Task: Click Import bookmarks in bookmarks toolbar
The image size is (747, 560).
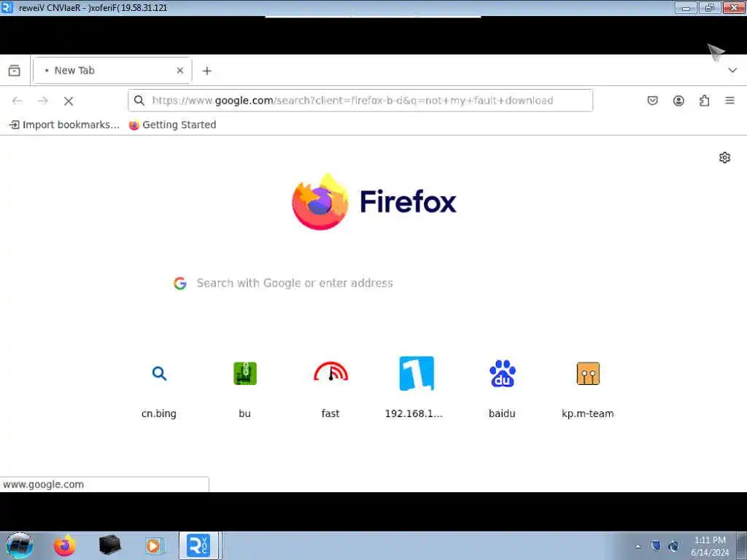Action: [x=64, y=125]
